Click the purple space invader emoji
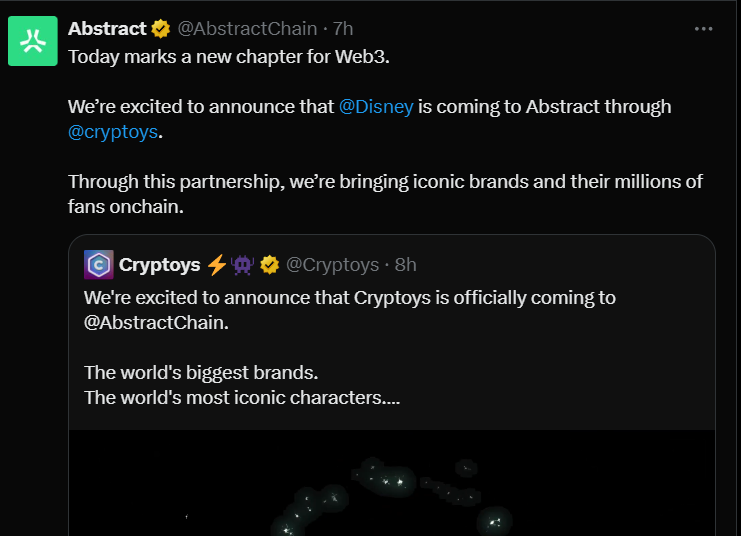The image size is (741, 536). 243,265
